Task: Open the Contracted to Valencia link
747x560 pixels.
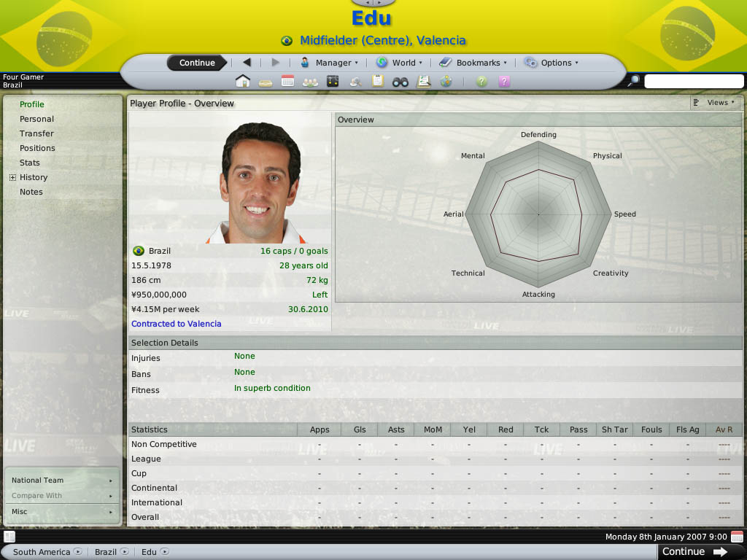Action: [x=177, y=324]
